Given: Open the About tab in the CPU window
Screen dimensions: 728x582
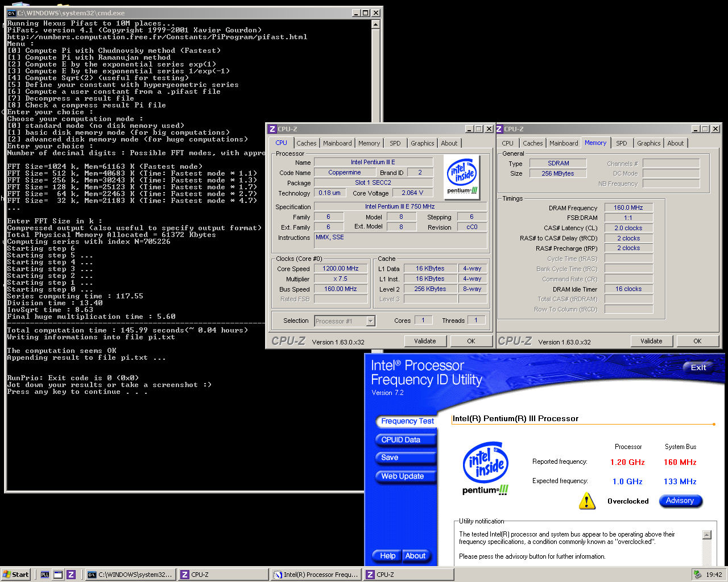Looking at the screenshot, I should click(449, 143).
